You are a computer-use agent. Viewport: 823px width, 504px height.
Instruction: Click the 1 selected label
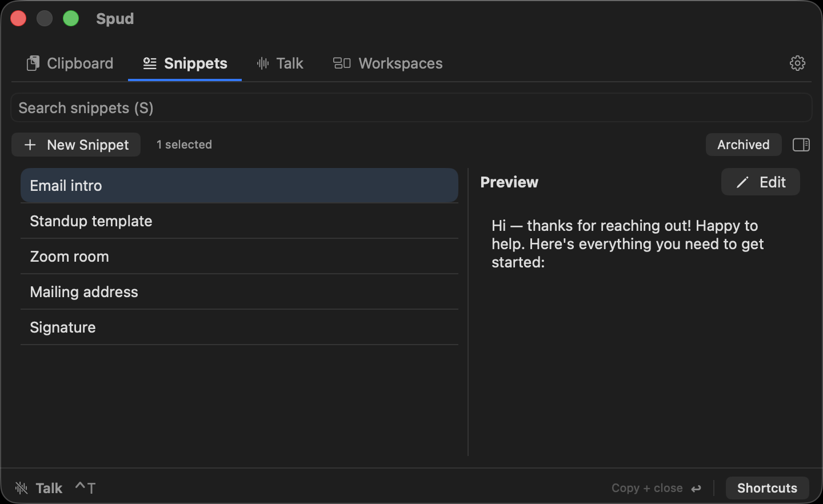click(184, 145)
